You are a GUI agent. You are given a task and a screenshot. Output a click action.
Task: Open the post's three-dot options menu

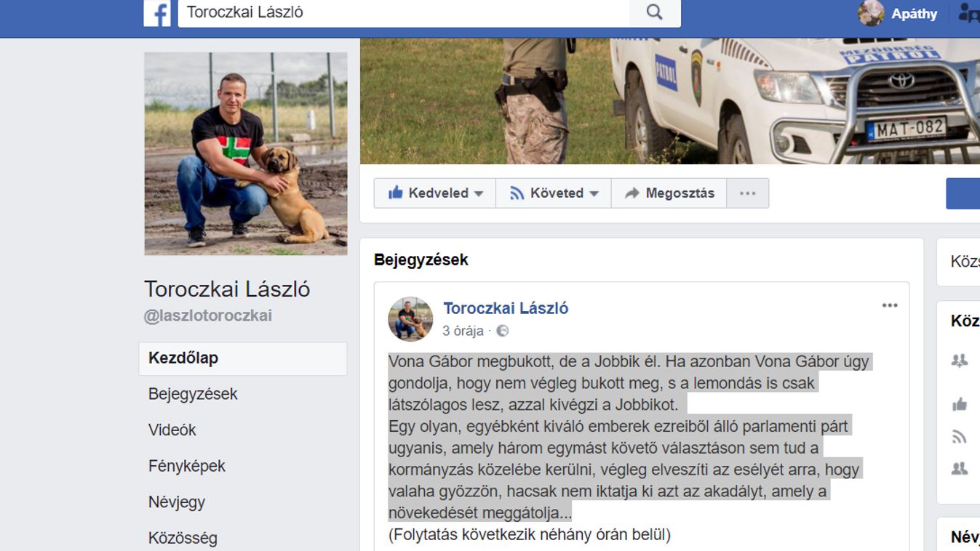(890, 305)
